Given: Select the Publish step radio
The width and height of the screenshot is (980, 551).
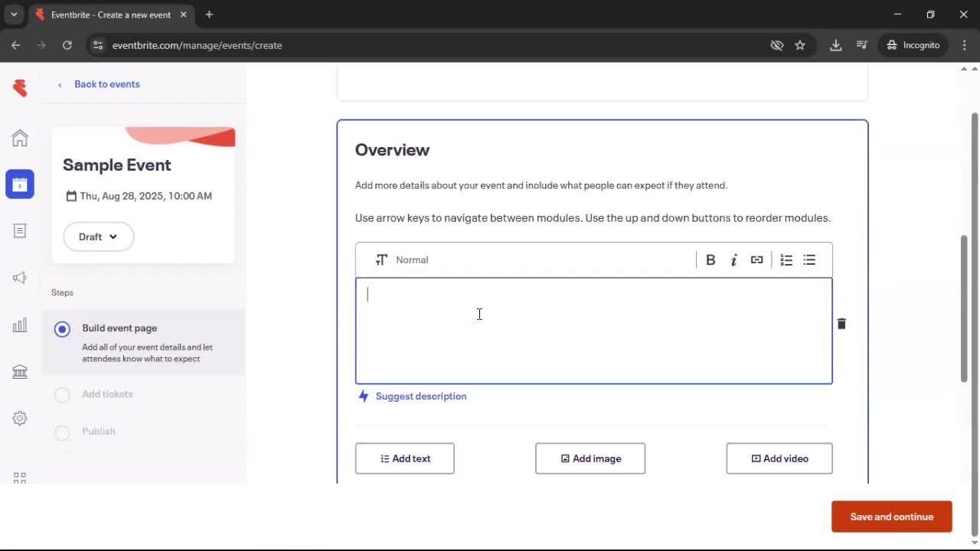Looking at the screenshot, I should [62, 432].
